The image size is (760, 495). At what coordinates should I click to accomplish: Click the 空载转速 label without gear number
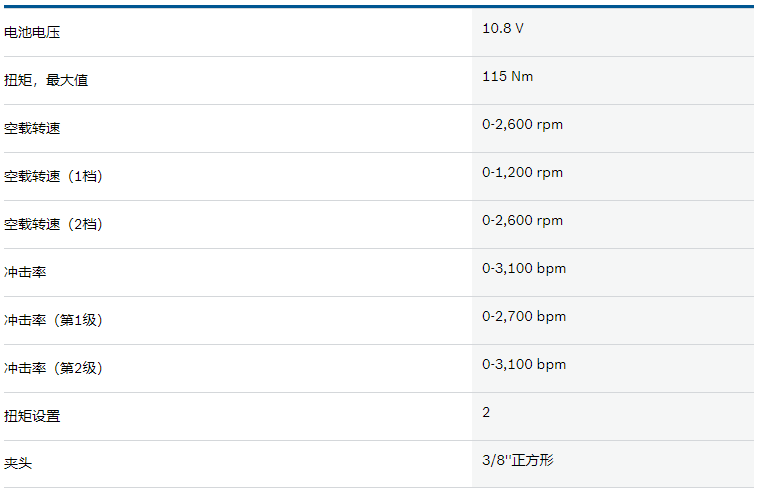click(32, 128)
